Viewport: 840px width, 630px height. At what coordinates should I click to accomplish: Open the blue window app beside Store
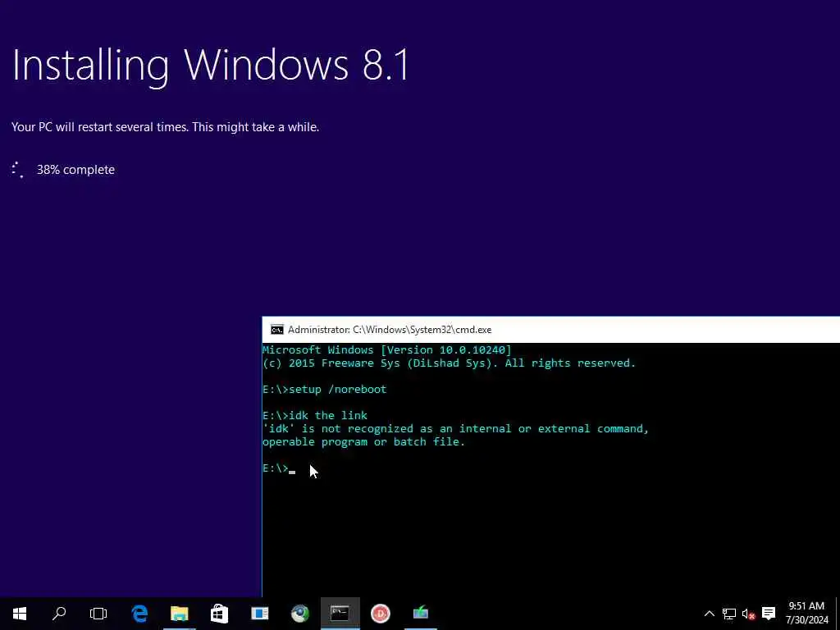[260, 613]
